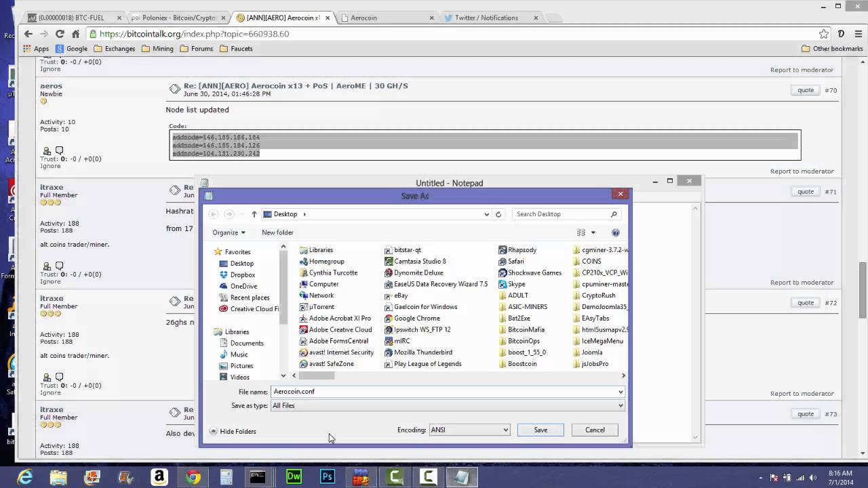
Task: Change the view layout icon in Save As
Action: [x=581, y=232]
